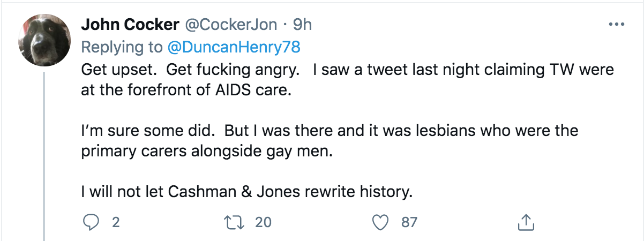Viewport: 644px width, 241px height.
Task: Click the 'Replying to' label text
Action: 122,47
